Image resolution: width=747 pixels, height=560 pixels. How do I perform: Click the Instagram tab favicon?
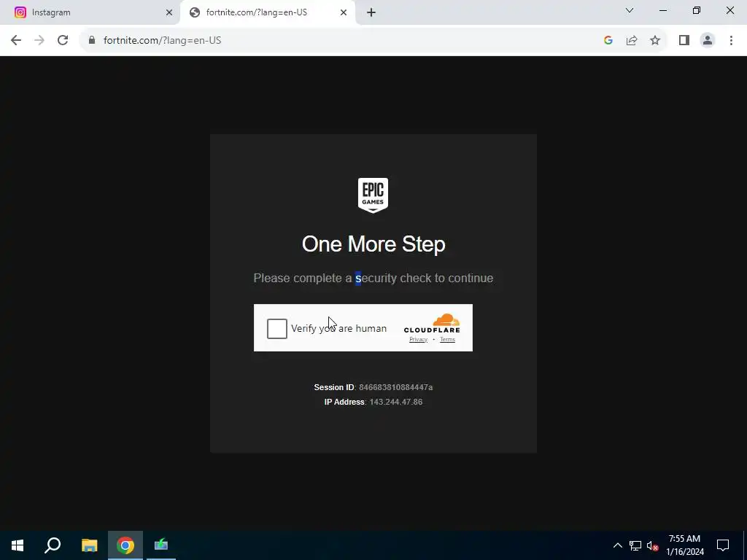pyautogui.click(x=20, y=12)
